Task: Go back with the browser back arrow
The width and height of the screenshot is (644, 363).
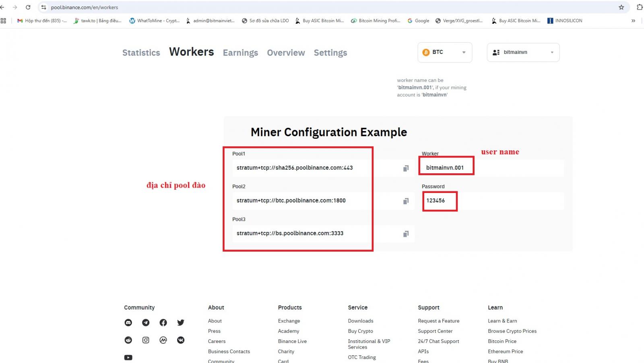Action: 2,7
